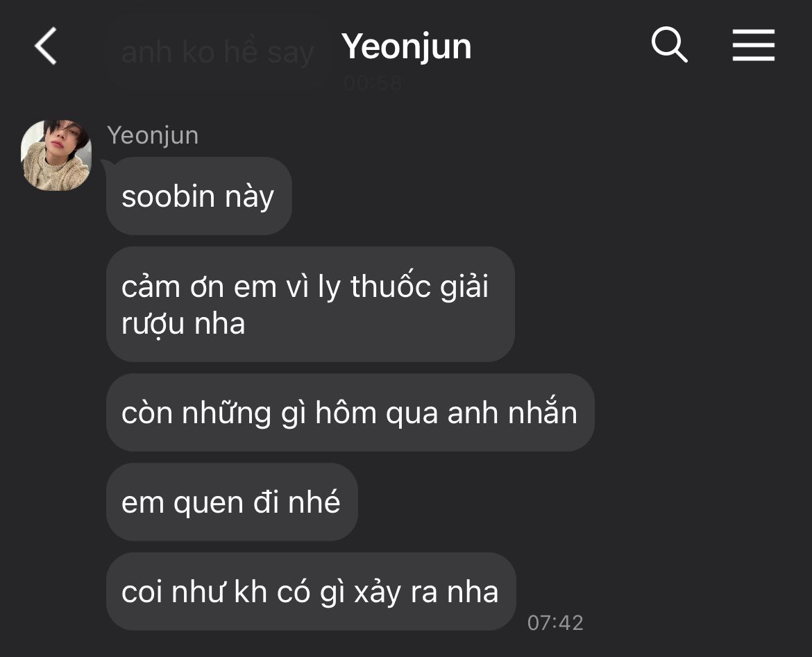Click the word "soobin" in first bubble
Viewport: 812px width, 657px height.
169,196
